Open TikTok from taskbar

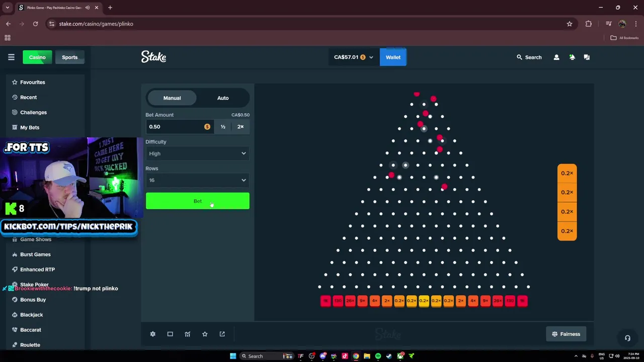click(345, 356)
